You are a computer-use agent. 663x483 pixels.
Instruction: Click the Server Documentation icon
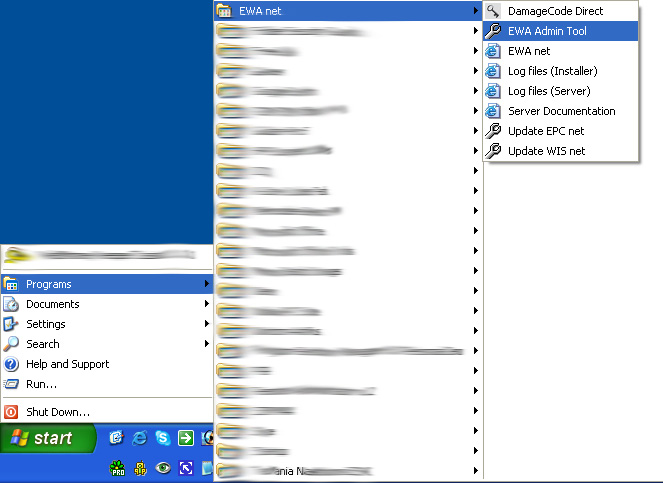(x=493, y=111)
